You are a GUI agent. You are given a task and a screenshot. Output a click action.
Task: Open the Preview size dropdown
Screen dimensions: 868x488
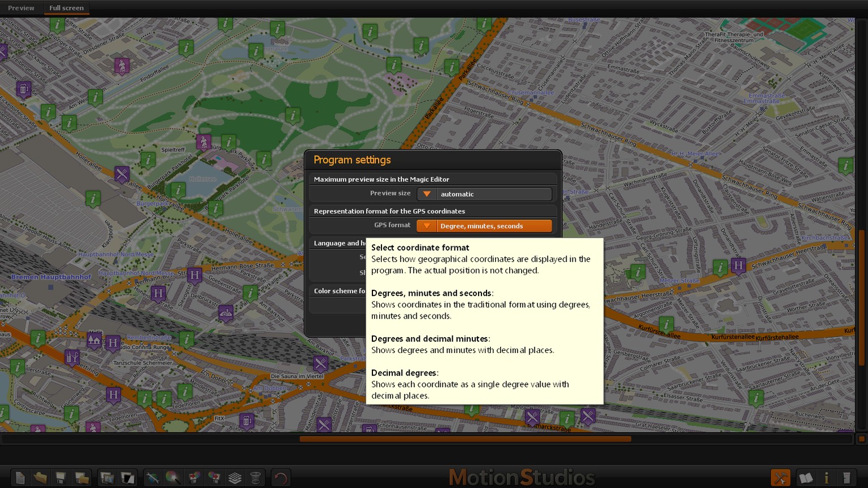pyautogui.click(x=484, y=194)
